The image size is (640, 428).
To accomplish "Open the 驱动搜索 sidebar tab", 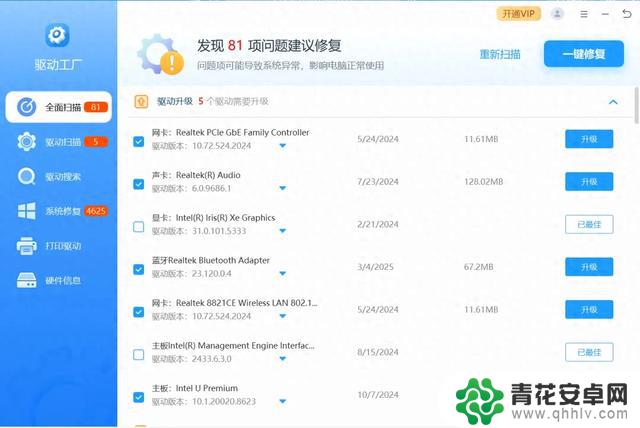I will coord(58,176).
